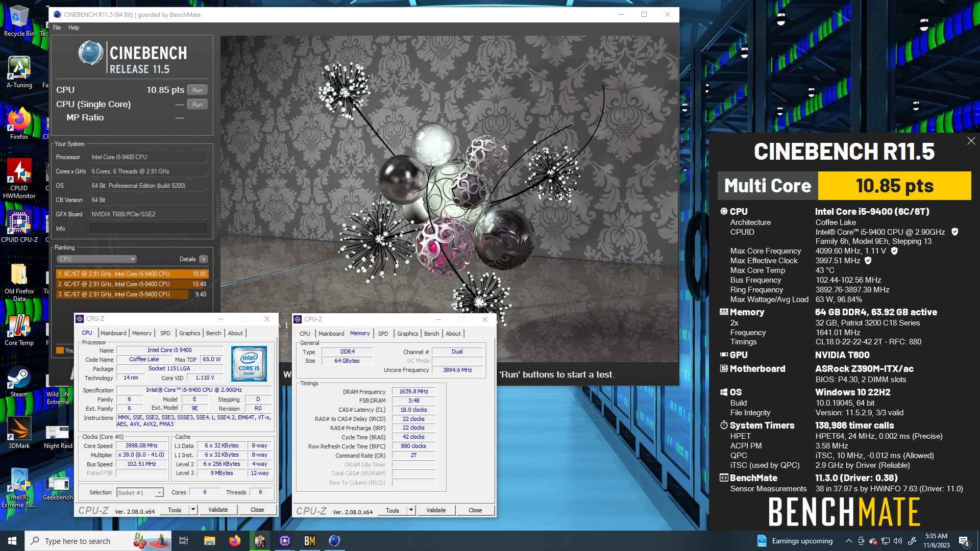Switch to CPU tab in right CPU-Z
The width and height of the screenshot is (980, 551).
click(x=305, y=334)
